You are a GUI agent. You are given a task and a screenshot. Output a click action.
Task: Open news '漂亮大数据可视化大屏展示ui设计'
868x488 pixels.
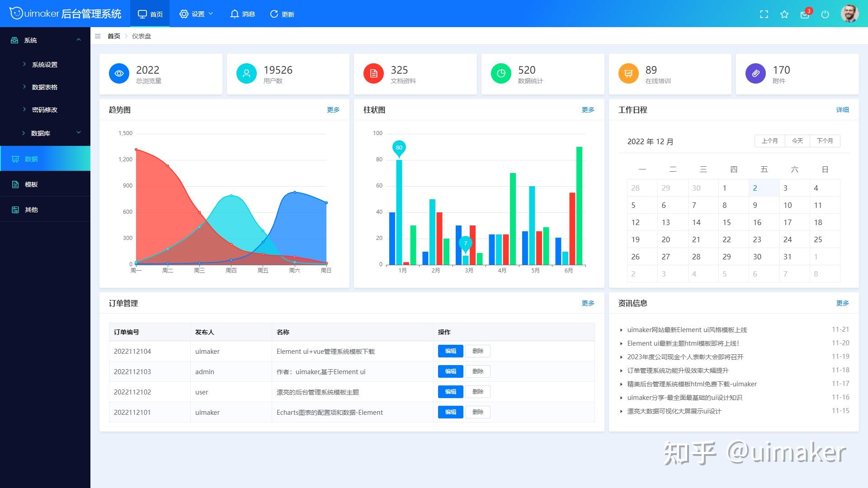tap(674, 411)
